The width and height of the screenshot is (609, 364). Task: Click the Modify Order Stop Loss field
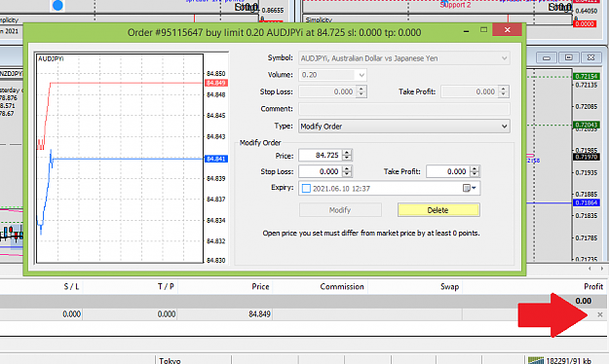tap(321, 171)
